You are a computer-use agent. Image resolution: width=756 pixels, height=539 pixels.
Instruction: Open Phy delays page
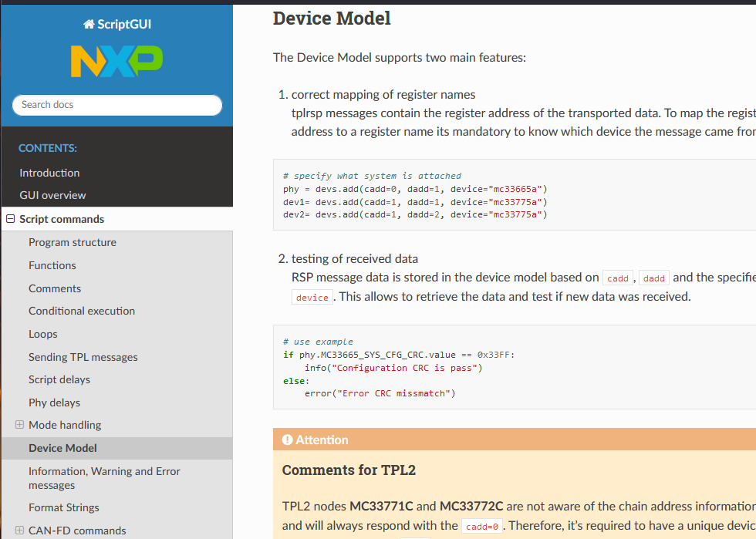pos(55,403)
